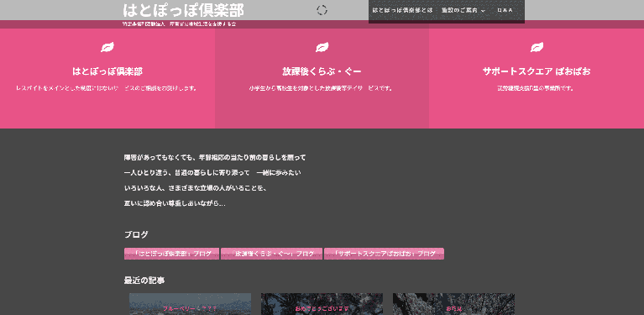Open the 放課後くらぶ・ぐー card heading

[x=322, y=71]
